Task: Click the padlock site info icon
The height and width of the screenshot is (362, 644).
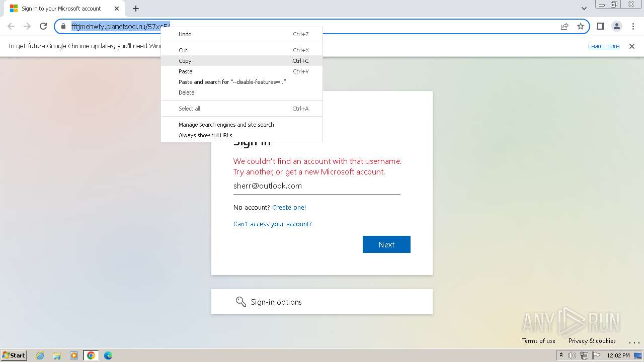Action: (63, 26)
